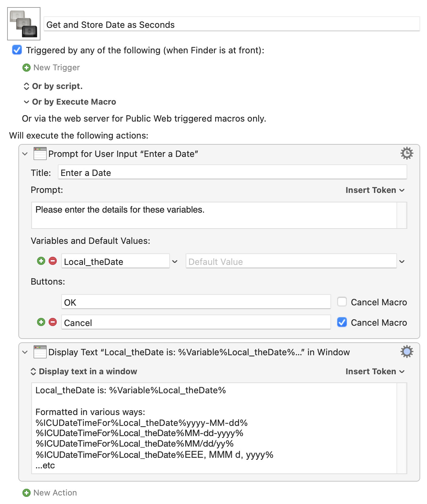Screen dimensions: 427x504
Task: Click the Default Value input field
Action: pos(291,261)
